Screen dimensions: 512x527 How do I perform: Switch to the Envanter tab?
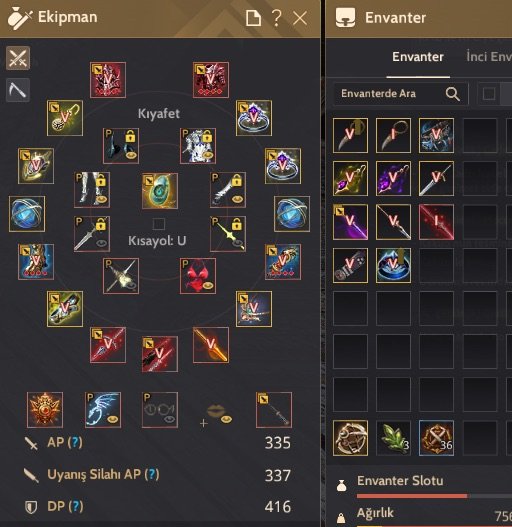click(x=418, y=57)
